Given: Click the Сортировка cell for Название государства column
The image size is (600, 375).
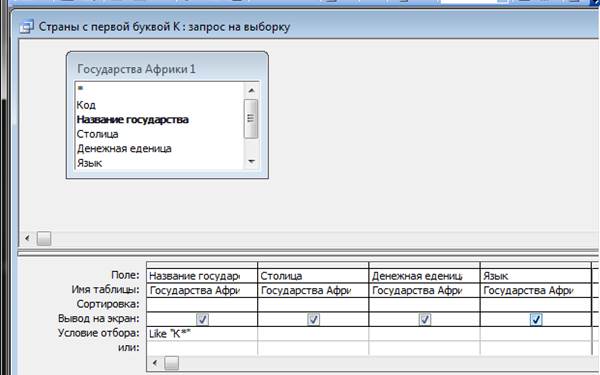Looking at the screenshot, I should [202, 305].
